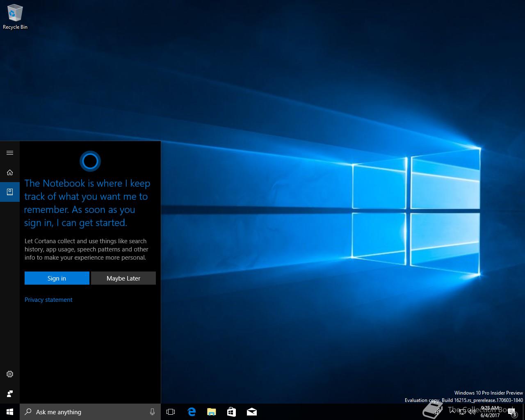Open network status tray icon
The height and width of the screenshot is (420, 525).
[x=462, y=412]
